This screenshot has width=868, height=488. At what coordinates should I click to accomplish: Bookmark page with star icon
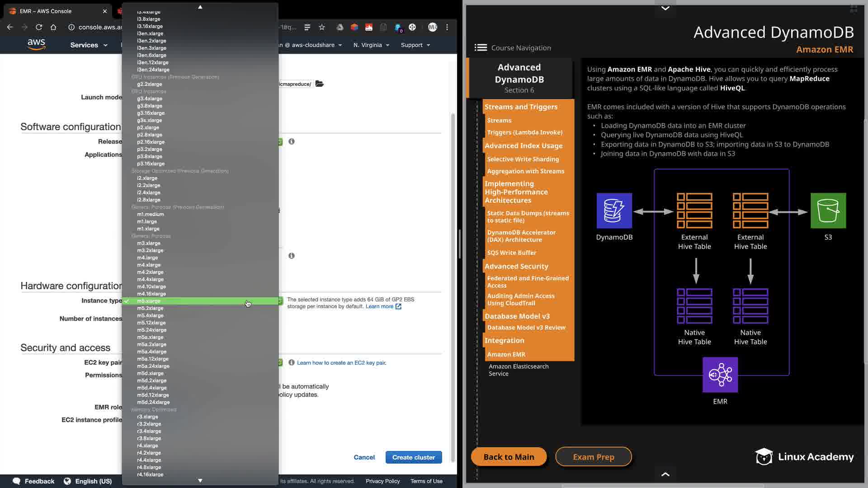pyautogui.click(x=322, y=27)
